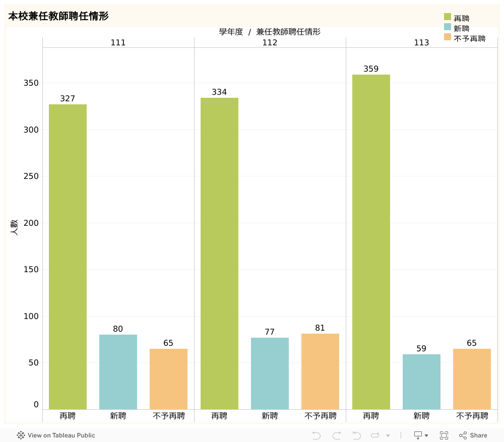
Task: Click the 不予再聘 axis label under year 112
Action: (x=321, y=416)
